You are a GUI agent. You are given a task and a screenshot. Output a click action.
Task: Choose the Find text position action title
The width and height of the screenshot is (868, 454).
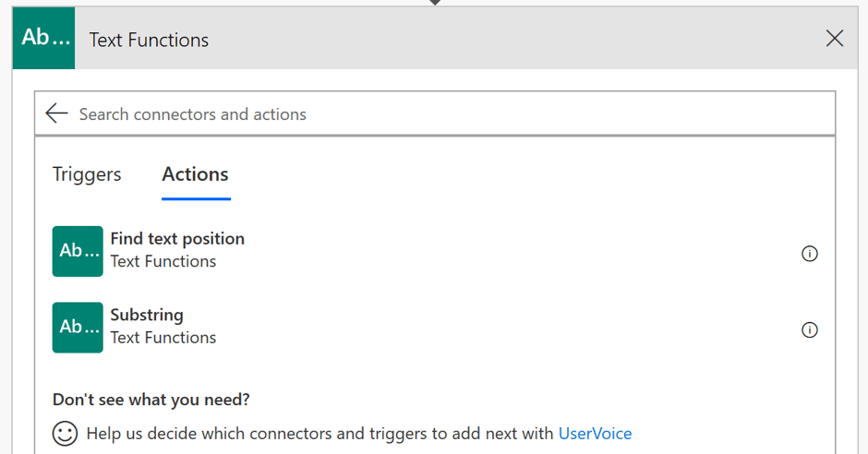coord(177,239)
